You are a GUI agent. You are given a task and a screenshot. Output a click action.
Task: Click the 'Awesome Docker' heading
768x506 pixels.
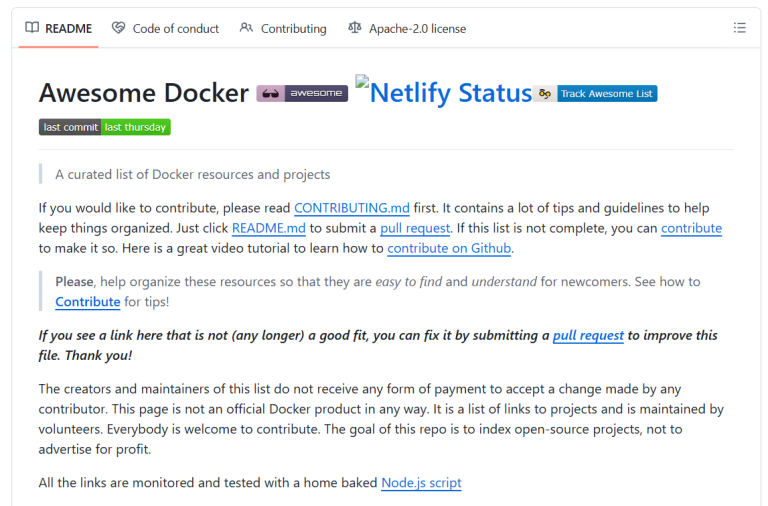coord(144,93)
